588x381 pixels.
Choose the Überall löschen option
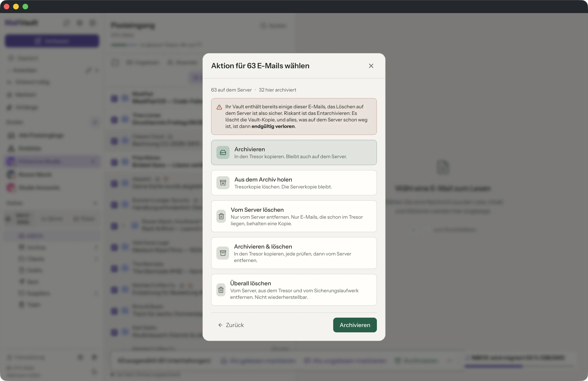coord(294,290)
